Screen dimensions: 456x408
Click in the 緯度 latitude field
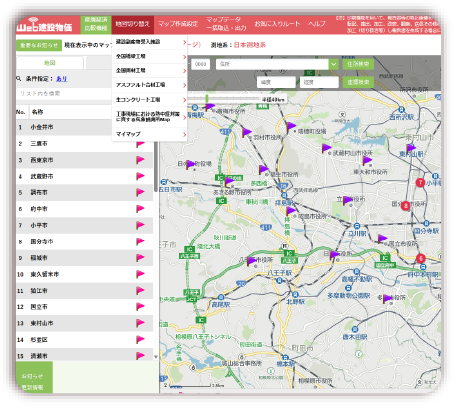point(276,82)
